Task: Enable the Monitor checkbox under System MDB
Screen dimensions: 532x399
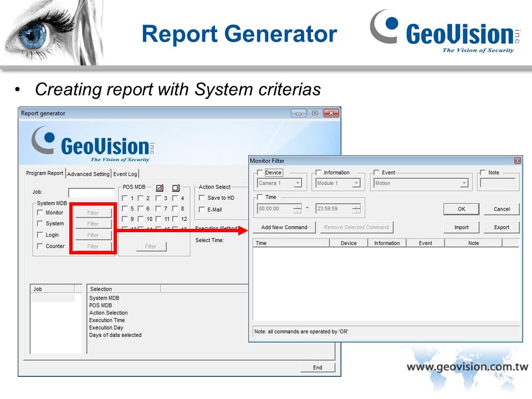Action: (40, 212)
